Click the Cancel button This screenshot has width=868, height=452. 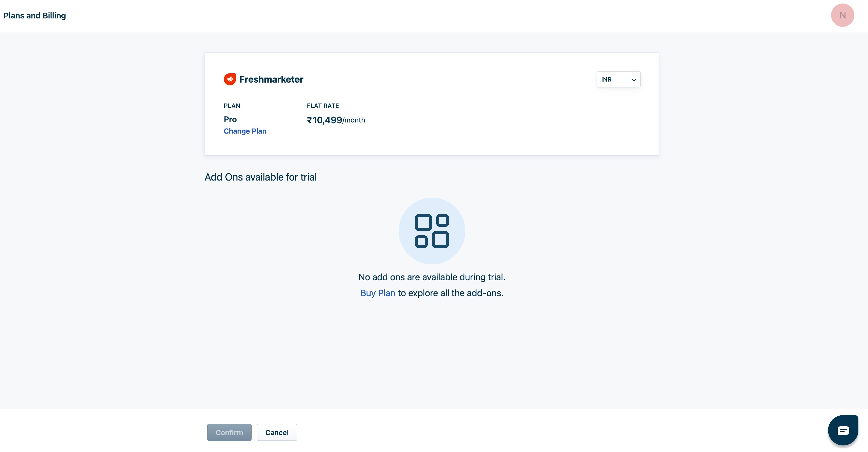277,432
